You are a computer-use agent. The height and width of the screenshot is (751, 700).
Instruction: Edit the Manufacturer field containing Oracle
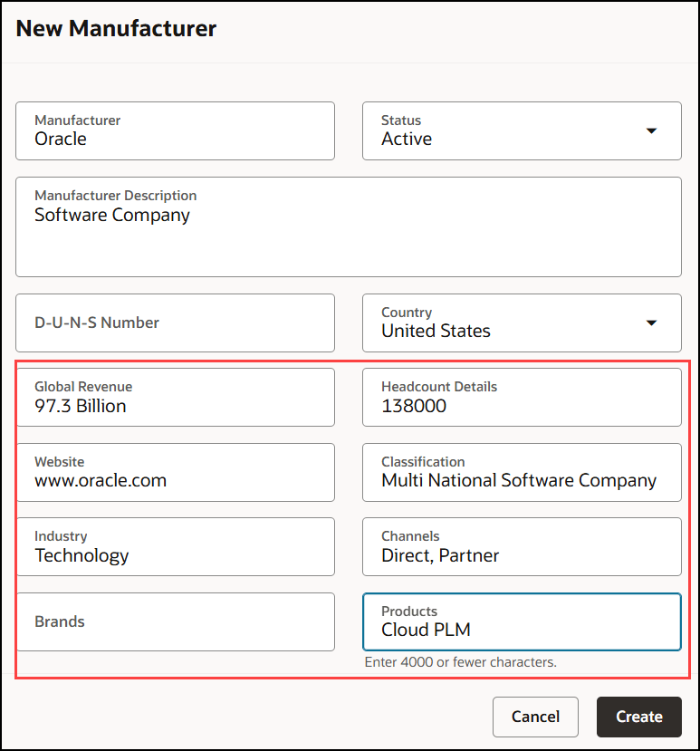pos(176,130)
